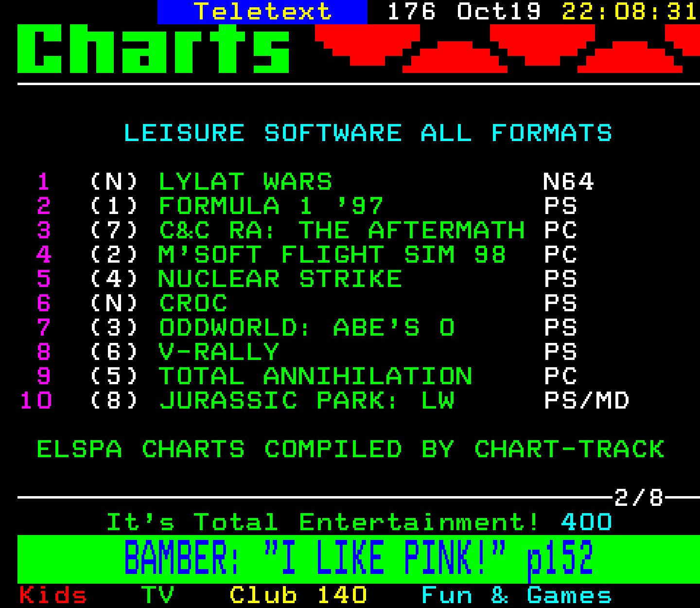The width and height of the screenshot is (700, 608).
Task: Click the magenta rank number 1
Action: point(44,182)
